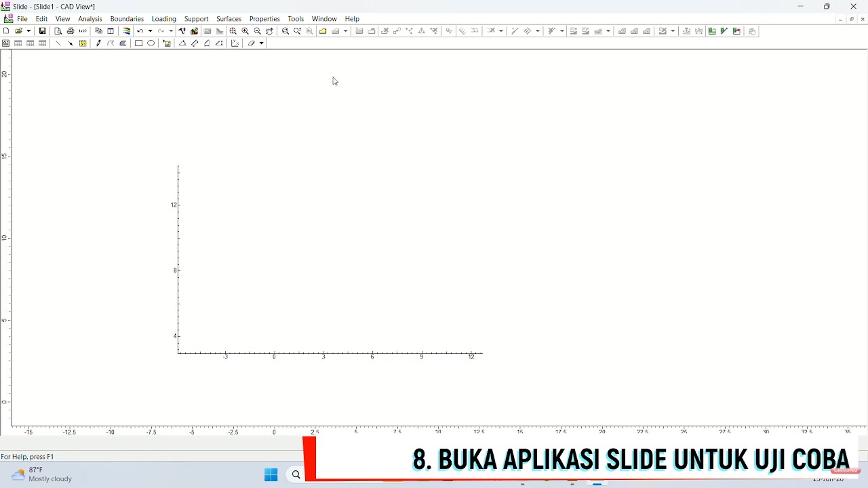Viewport: 868px width, 488px height.
Task: Click the Eraser tool icon
Action: [x=252, y=43]
